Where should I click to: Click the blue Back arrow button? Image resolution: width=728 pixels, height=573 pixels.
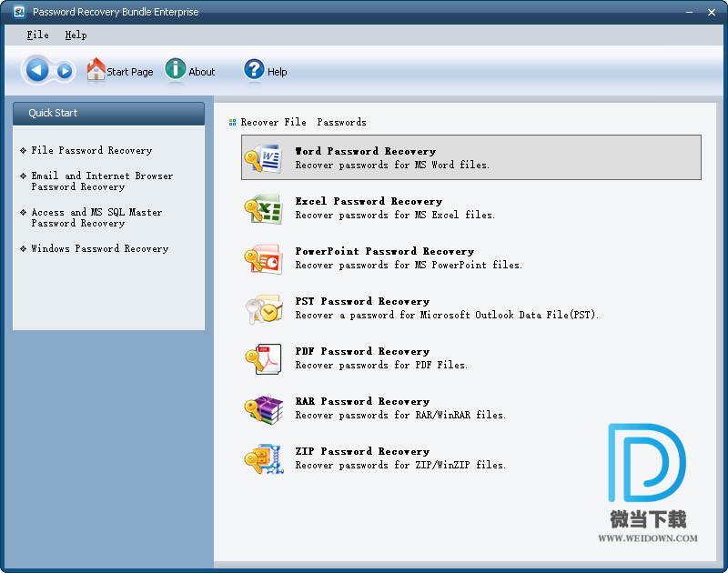(37, 71)
